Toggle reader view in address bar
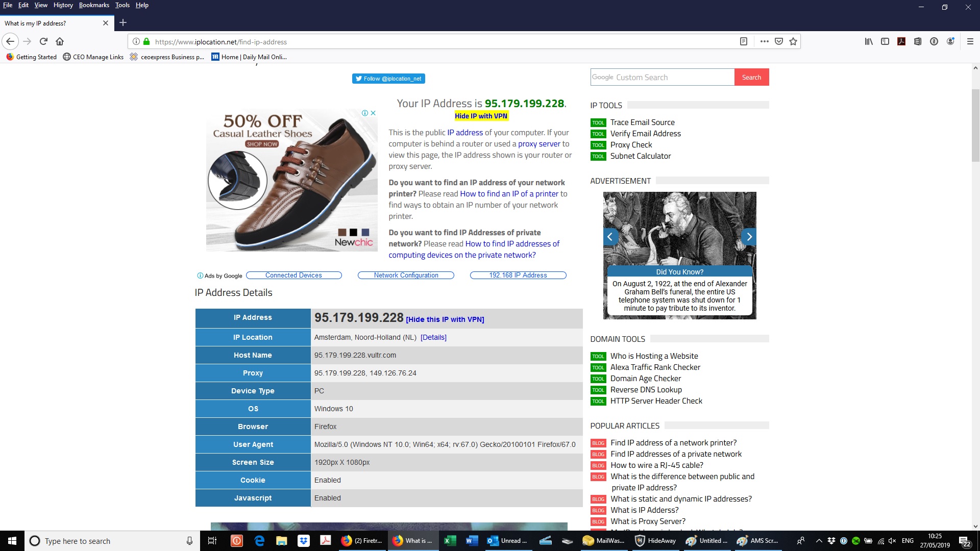The image size is (980, 551). tap(744, 41)
